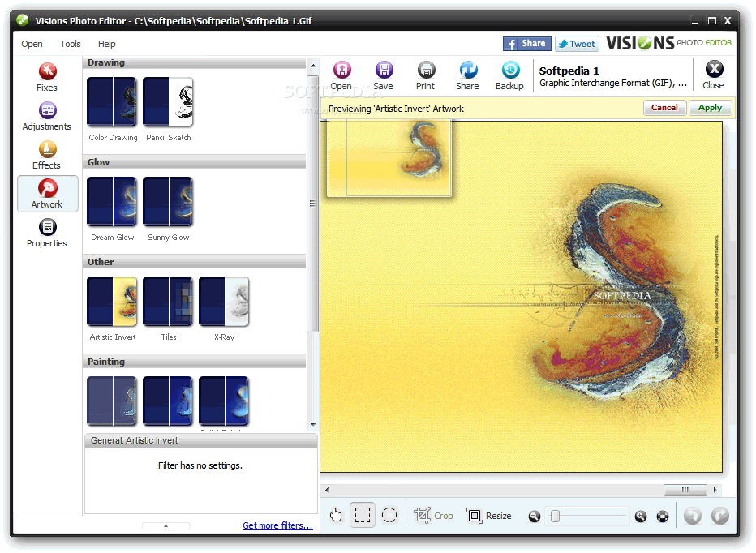Click the Open toolbar icon
Screen dimensions: 756x553
(341, 75)
